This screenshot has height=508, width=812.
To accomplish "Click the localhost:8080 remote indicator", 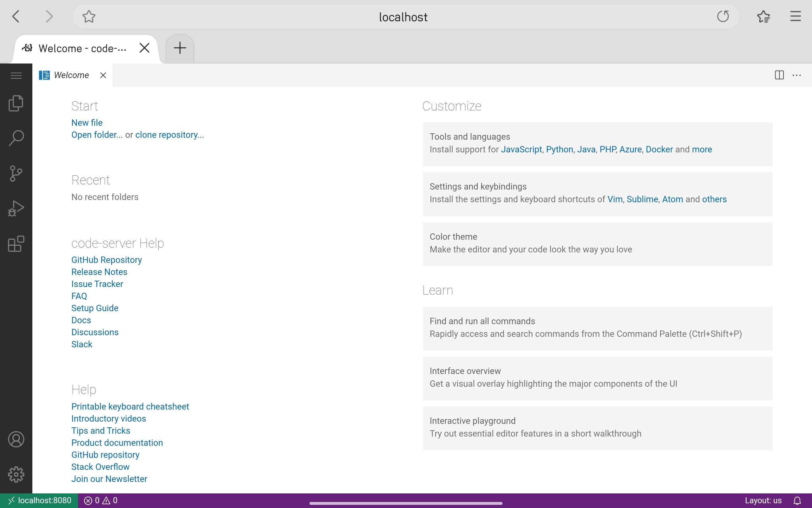I will point(39,501).
